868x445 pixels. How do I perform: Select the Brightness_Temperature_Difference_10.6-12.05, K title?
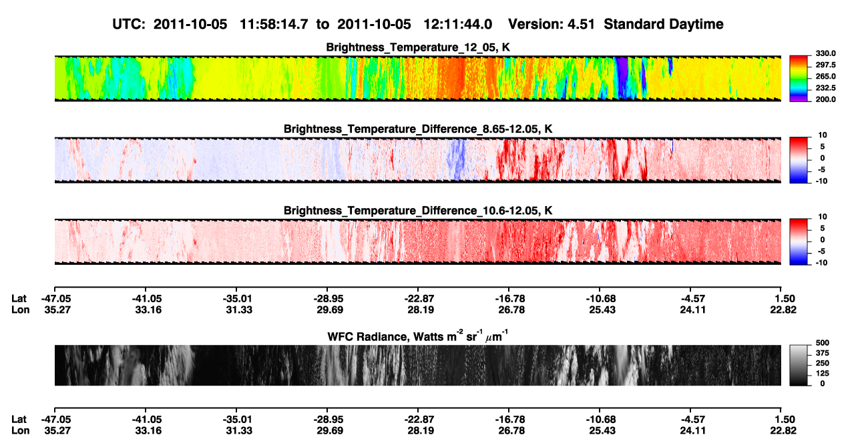418,211
